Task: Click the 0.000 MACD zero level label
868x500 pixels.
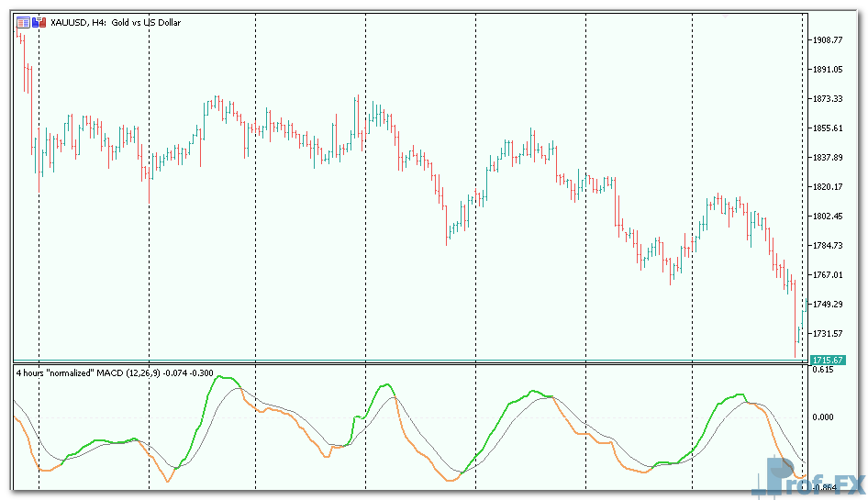Action: coord(824,417)
